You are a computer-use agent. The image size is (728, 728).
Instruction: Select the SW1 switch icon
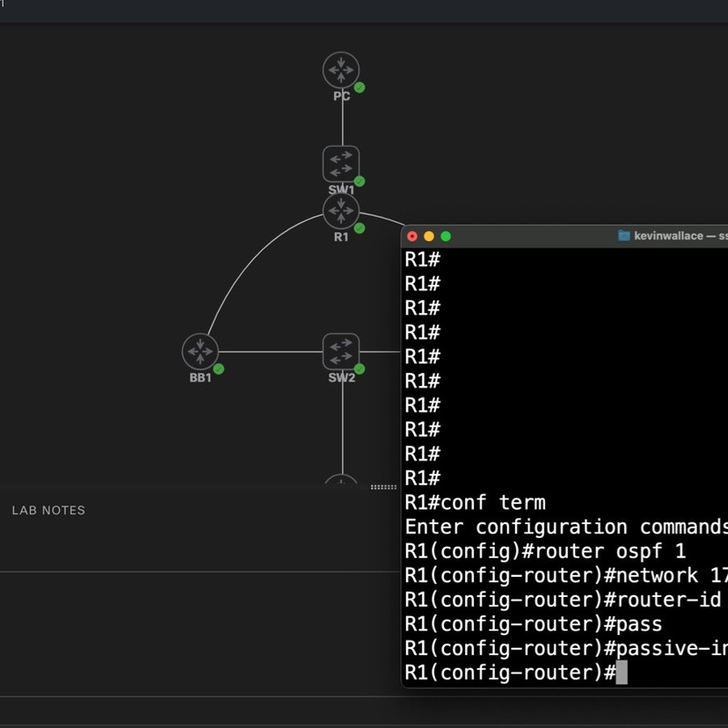click(340, 164)
